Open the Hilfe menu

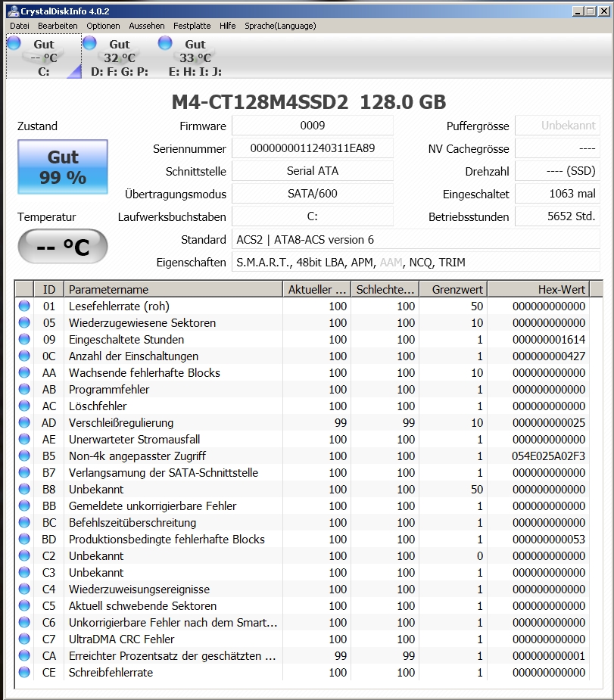[x=227, y=26]
